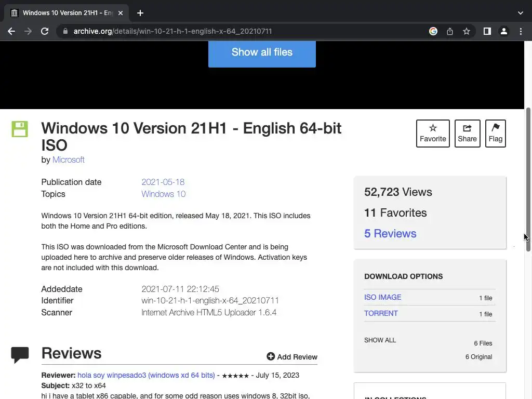The width and height of the screenshot is (532, 399).
Task: Click SHOW ALL download options
Action: pos(380,340)
